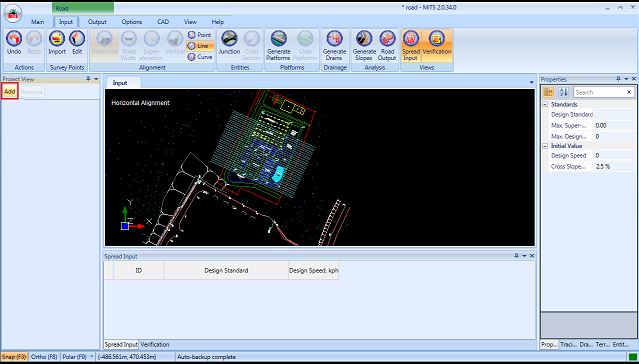Toggle the Spread Input view
639x364 pixels.
pyautogui.click(x=411, y=46)
